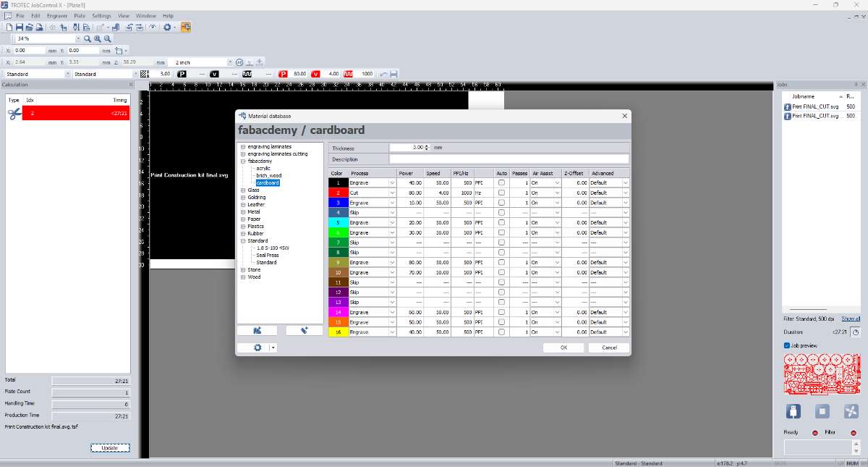Click the add material folder icon button
This screenshot has height=467, width=868.
[x=257, y=330]
